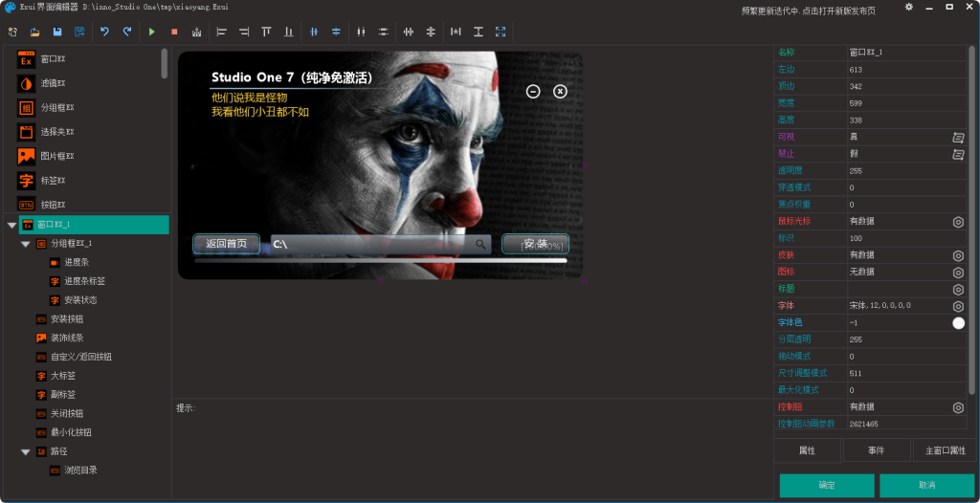Select 大标签 tree item

pyautogui.click(x=55, y=376)
